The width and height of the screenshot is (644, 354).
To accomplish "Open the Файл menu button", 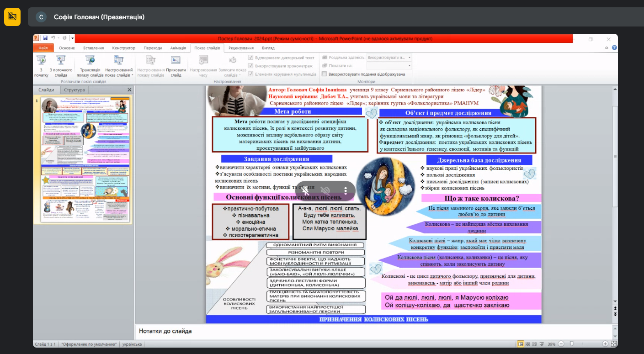I will coord(43,48).
